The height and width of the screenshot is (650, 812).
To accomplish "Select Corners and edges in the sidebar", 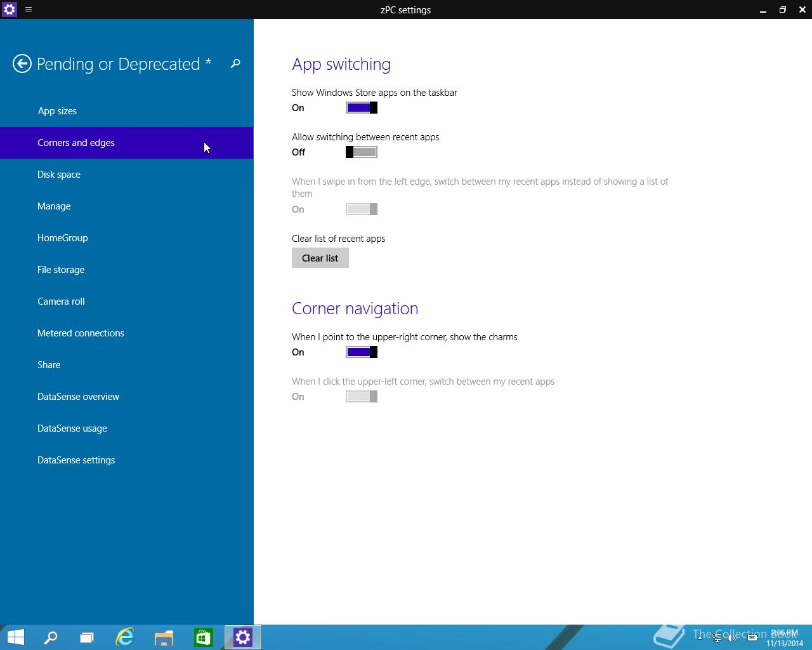I will coord(127,143).
